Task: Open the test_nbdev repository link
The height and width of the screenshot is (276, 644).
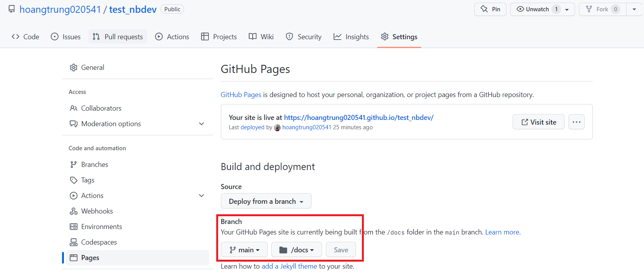Action: click(x=133, y=9)
